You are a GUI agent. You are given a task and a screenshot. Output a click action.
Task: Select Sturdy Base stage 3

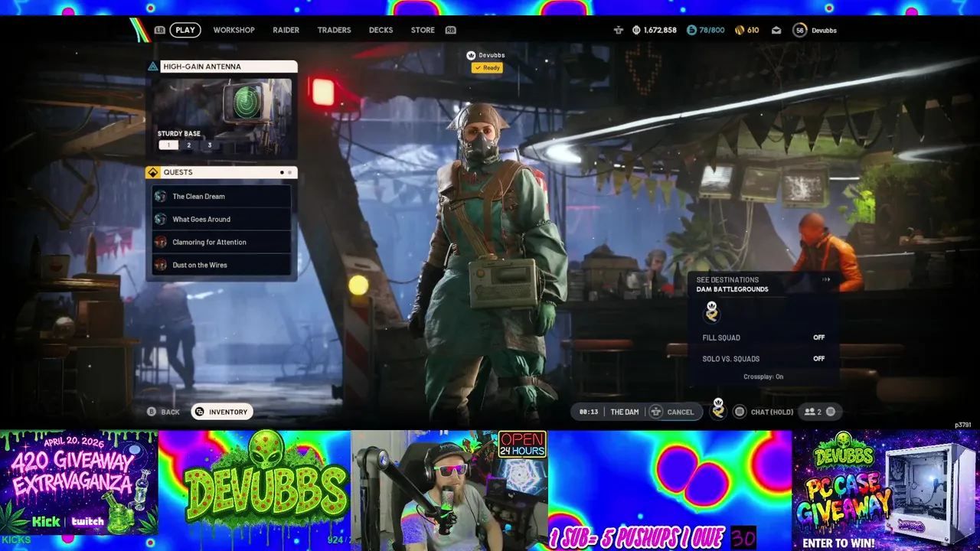point(209,145)
